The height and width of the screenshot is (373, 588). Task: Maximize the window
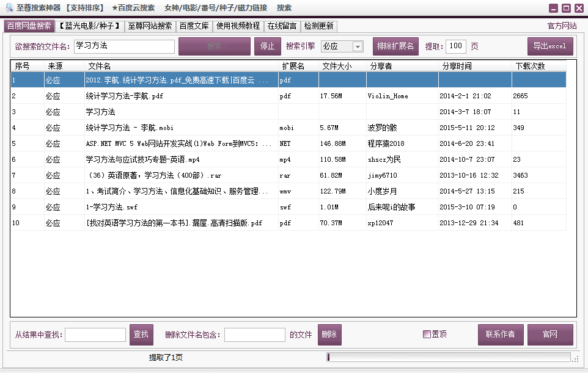coord(566,8)
